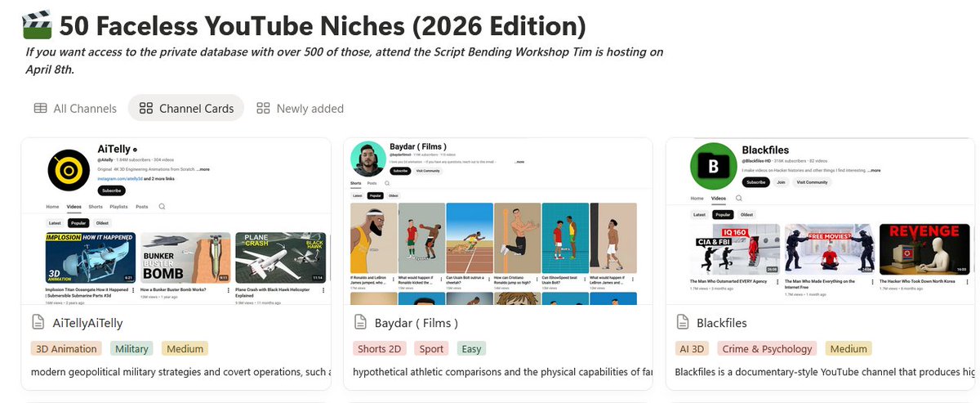Select the Easy tag on Baydar card
Image resolution: width=980 pixels, height=403 pixels.
(471, 348)
